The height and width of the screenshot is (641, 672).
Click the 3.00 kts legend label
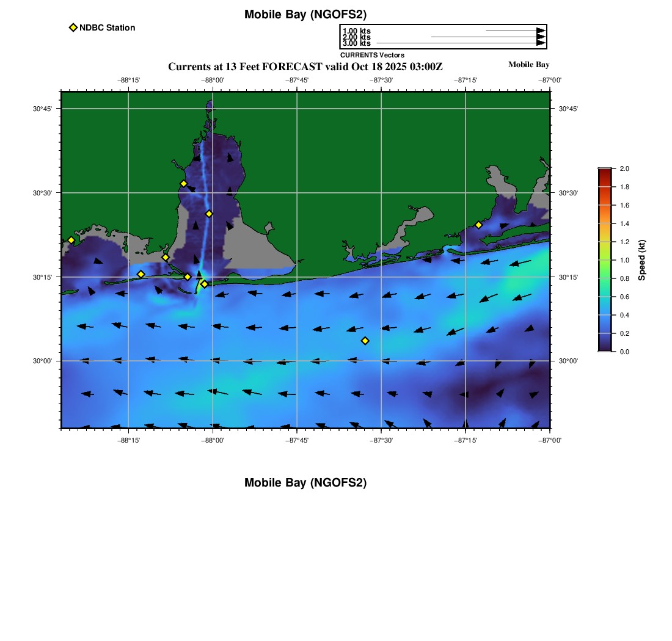tap(356, 43)
